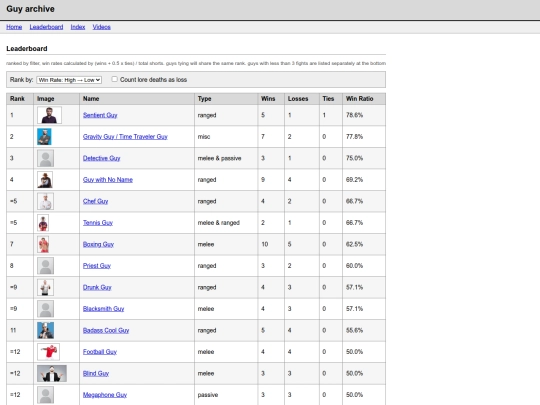
Task: Click Football Guy's thumbnail image
Action: click(48, 352)
